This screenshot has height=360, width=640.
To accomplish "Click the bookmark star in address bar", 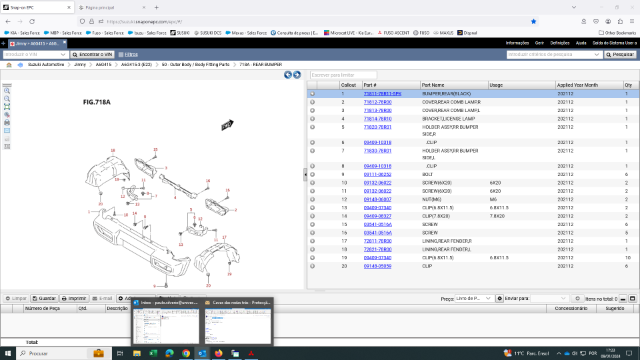I will pos(533,22).
